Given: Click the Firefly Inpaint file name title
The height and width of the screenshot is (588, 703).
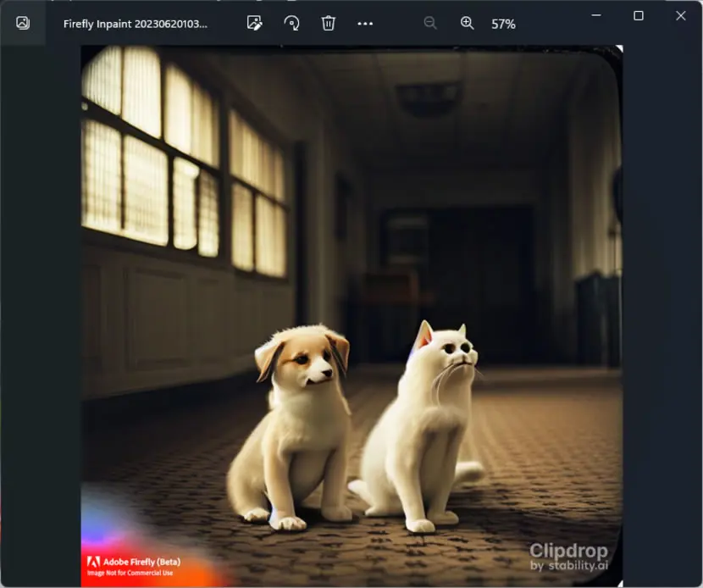Looking at the screenshot, I should tap(135, 24).
